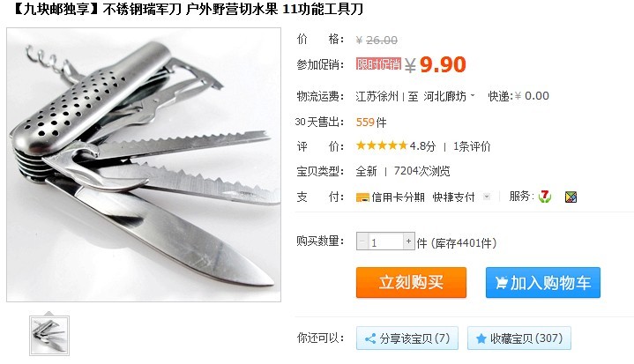The width and height of the screenshot is (634, 364).
Task: Click the 收藏宝贝 favorite button
Action: (x=519, y=338)
